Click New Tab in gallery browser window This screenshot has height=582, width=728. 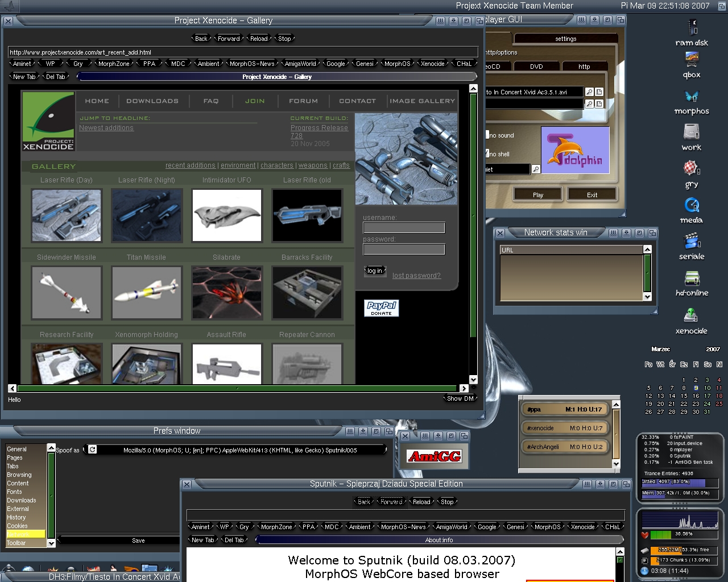[x=24, y=77]
